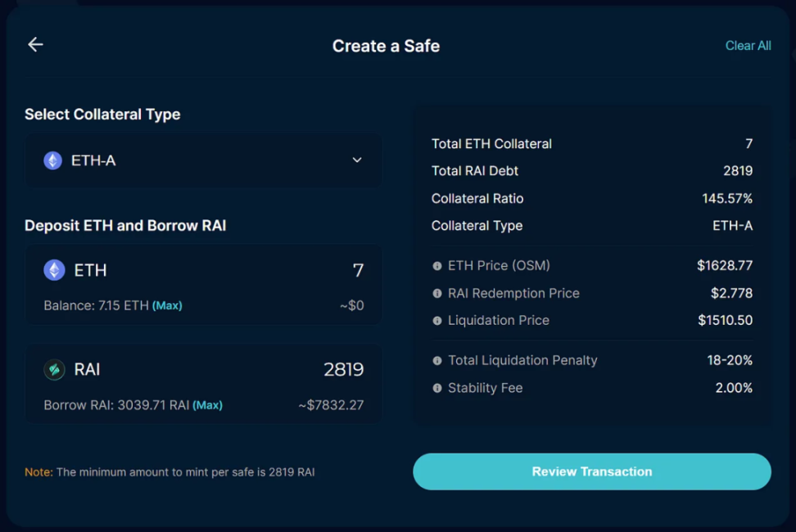Image resolution: width=796 pixels, height=532 pixels.
Task: Open info icon beside Stability Fee
Action: point(437,388)
